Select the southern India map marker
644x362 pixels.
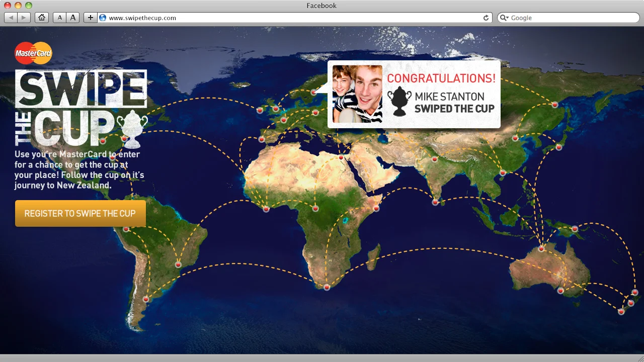[435, 202]
